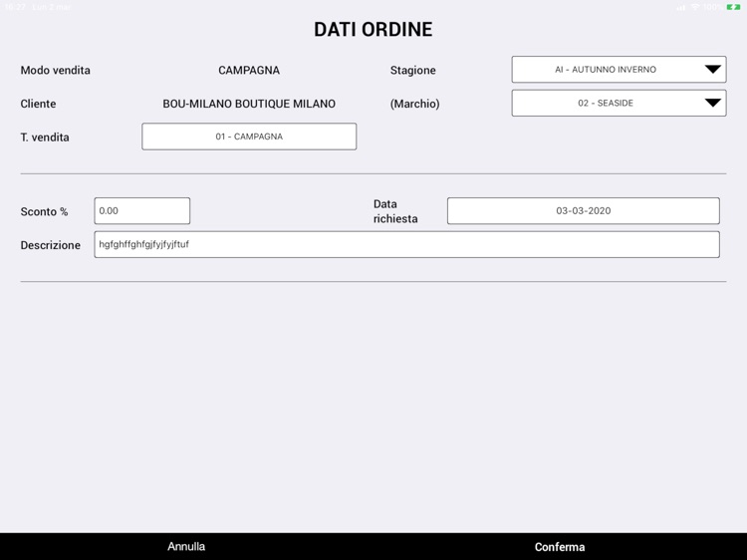The image size is (747, 560).
Task: Tap the Annulla button
Action: pos(186,547)
